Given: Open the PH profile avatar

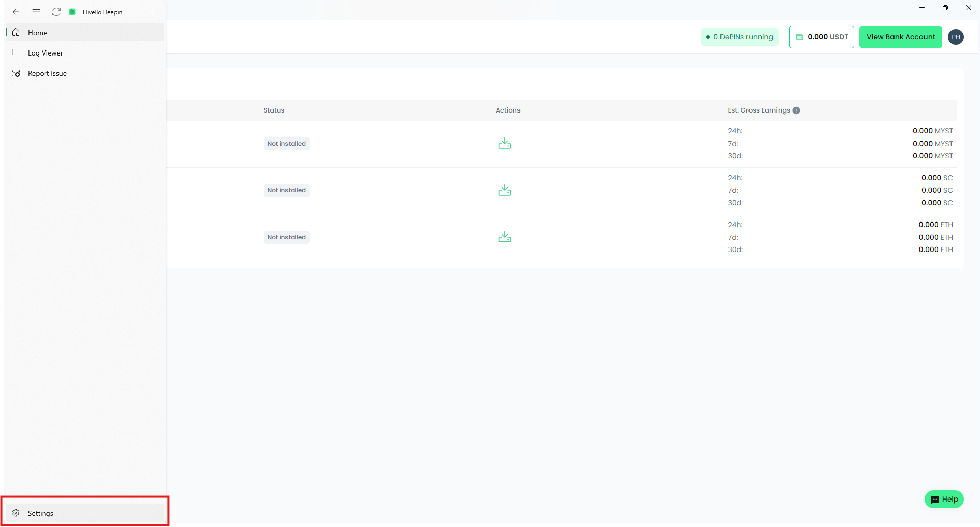Looking at the screenshot, I should 956,37.
